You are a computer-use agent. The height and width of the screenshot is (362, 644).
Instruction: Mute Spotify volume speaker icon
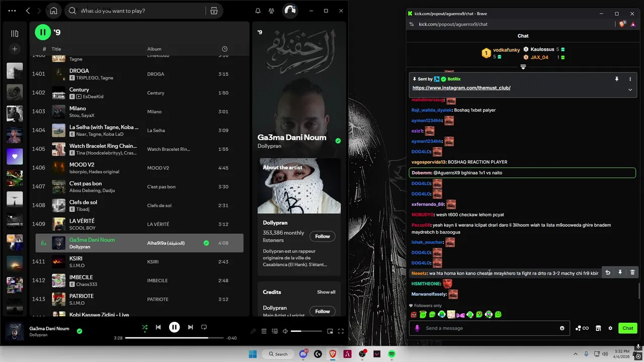coord(285,331)
